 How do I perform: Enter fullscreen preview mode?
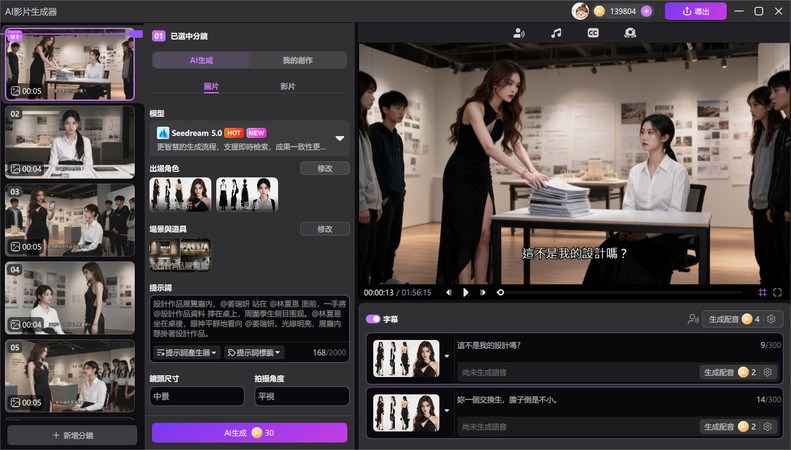(x=777, y=293)
